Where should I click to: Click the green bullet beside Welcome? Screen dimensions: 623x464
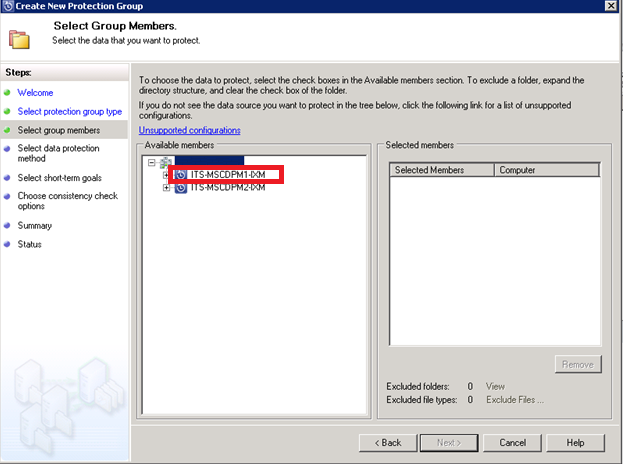point(7,93)
